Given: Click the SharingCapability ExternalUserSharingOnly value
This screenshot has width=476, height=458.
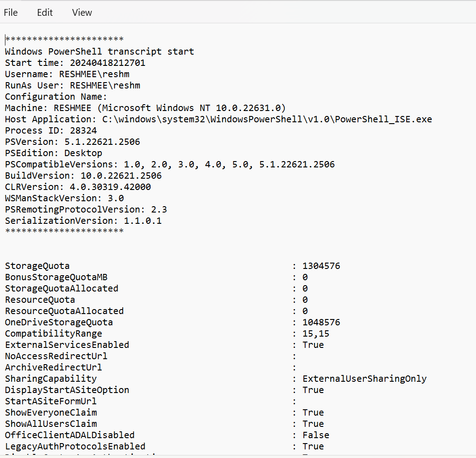Looking at the screenshot, I should coord(365,379).
